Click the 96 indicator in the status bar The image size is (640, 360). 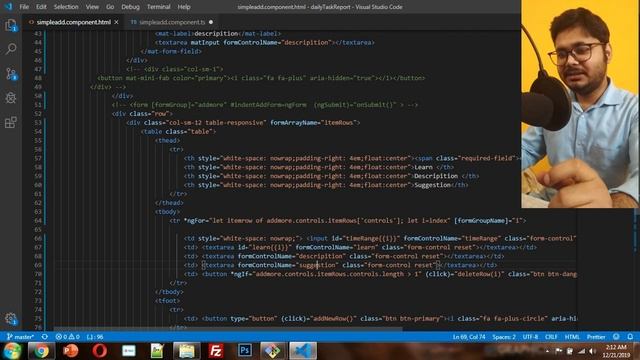tap(95, 337)
